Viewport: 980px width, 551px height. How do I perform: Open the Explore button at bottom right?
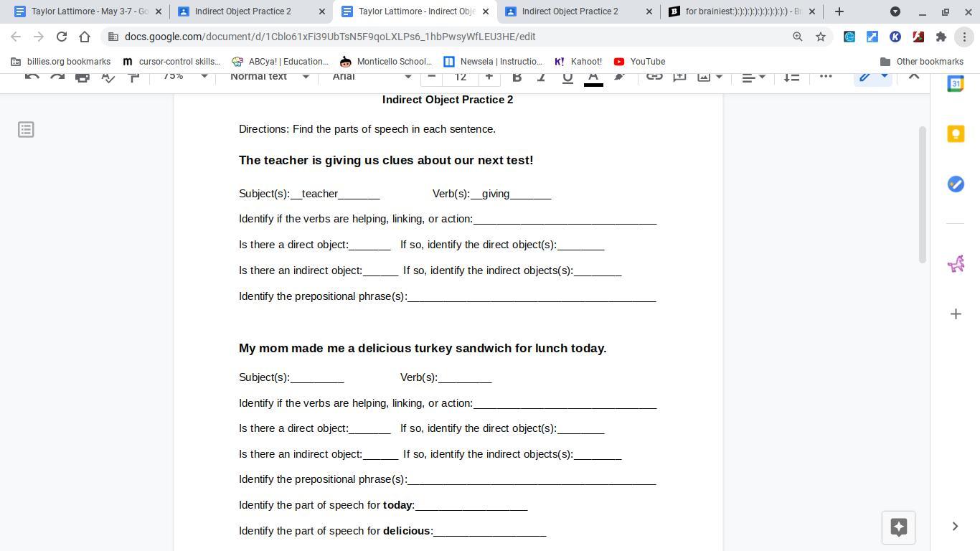click(x=898, y=527)
